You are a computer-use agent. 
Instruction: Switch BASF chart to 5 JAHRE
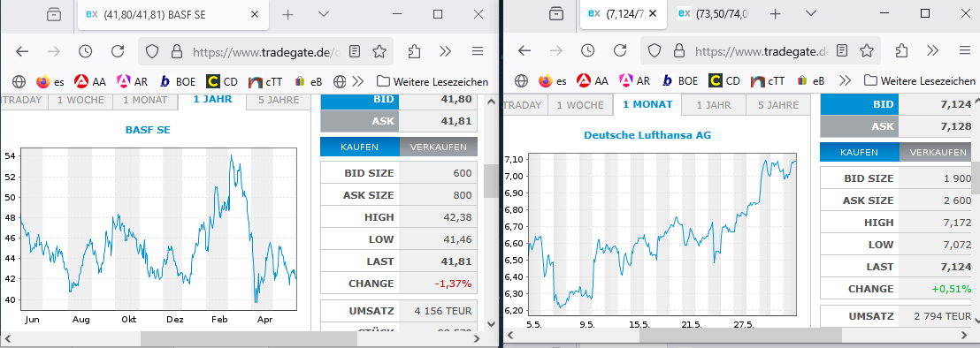(278, 100)
